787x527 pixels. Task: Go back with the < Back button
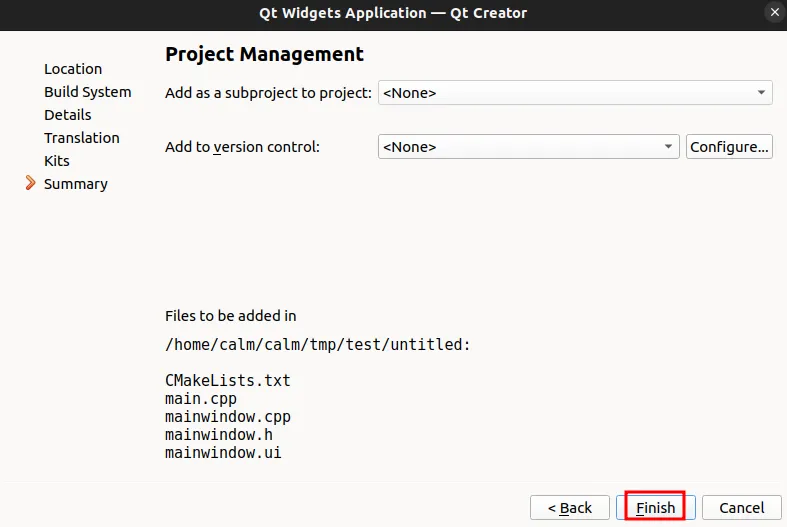pos(570,507)
